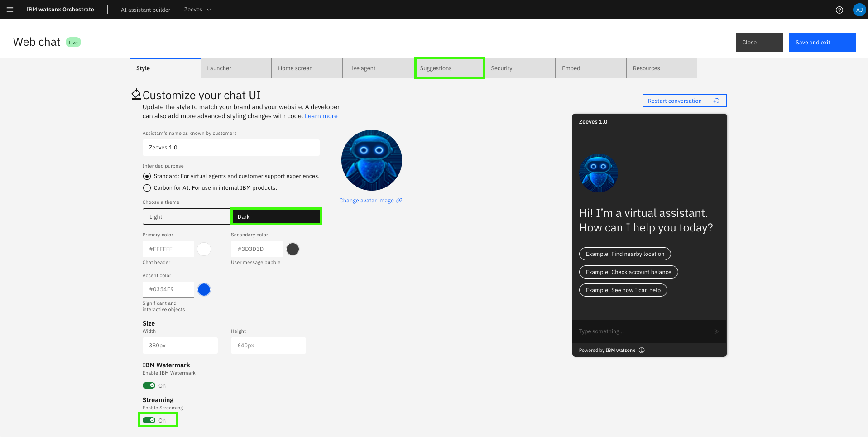Viewport: 868px width, 437px height.
Task: Open the blue accent color swatch
Action: (x=204, y=289)
